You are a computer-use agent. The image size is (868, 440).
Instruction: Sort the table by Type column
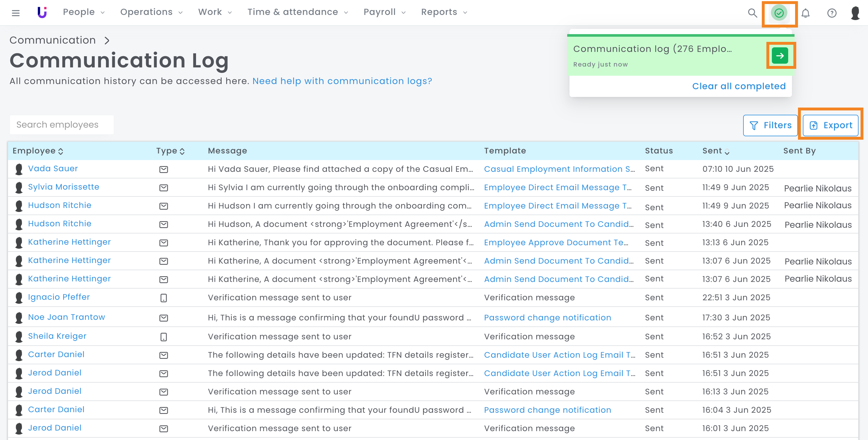click(x=170, y=151)
